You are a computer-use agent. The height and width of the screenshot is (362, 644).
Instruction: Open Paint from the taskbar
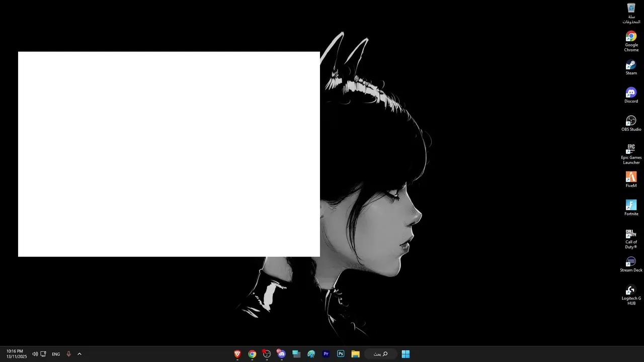coord(311,354)
